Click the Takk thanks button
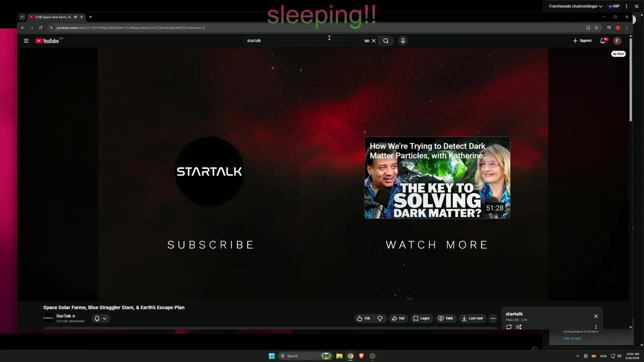644x362 pixels. [x=446, y=318]
